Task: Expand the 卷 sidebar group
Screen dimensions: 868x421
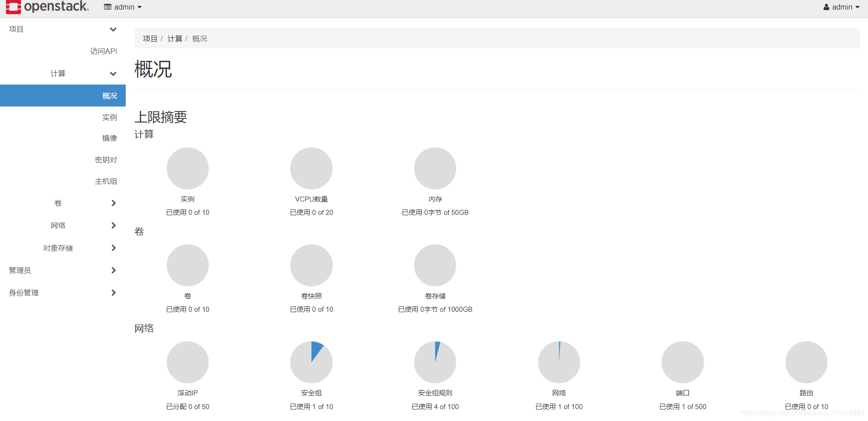Action: pyautogui.click(x=63, y=203)
